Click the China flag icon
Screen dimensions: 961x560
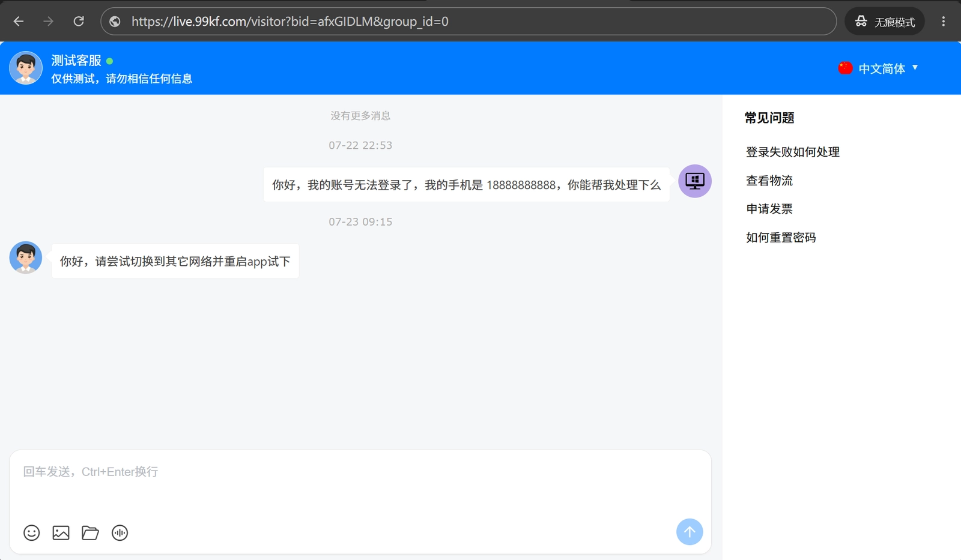tap(846, 68)
